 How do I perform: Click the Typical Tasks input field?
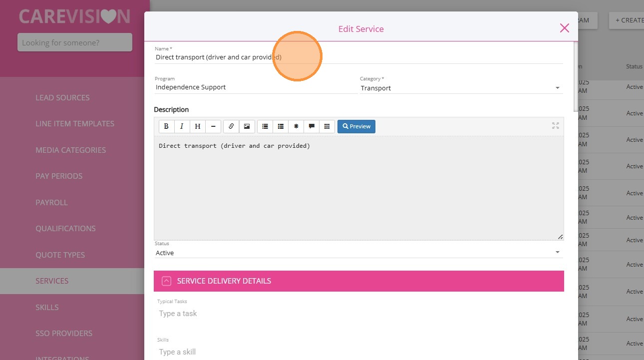coord(358,314)
